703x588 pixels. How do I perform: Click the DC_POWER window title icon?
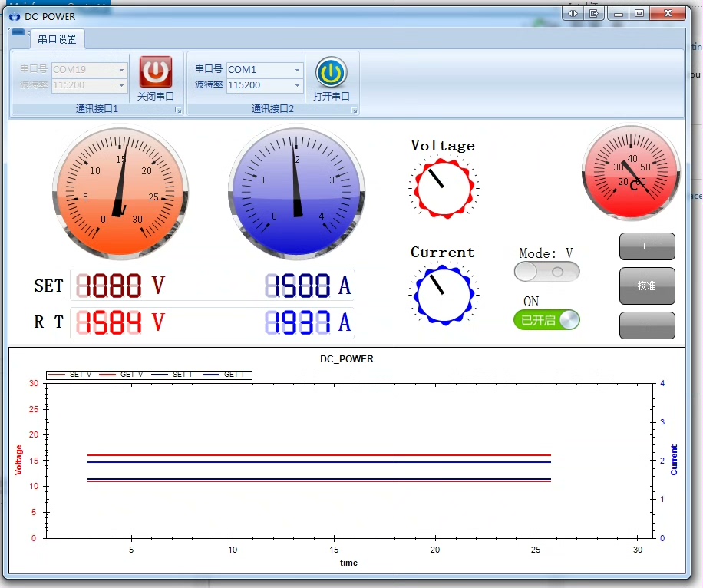[x=15, y=17]
